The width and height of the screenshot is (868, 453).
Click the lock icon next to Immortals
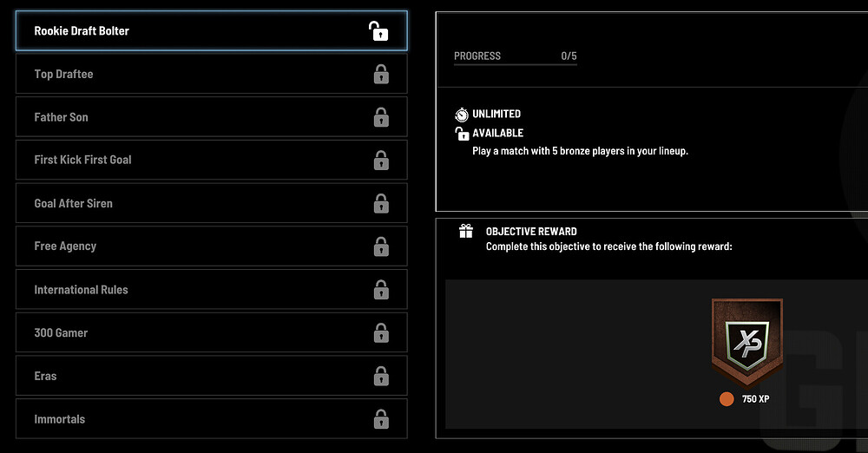coord(380,420)
